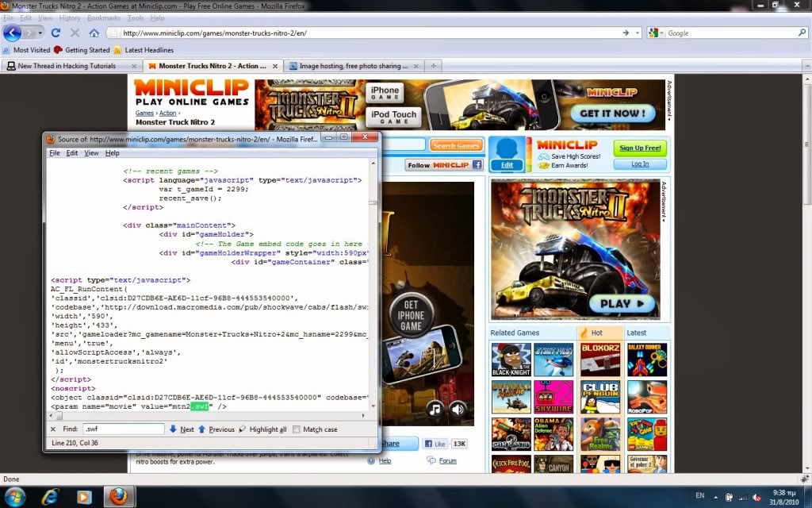Click the Go arrow in the address bar

626,33
